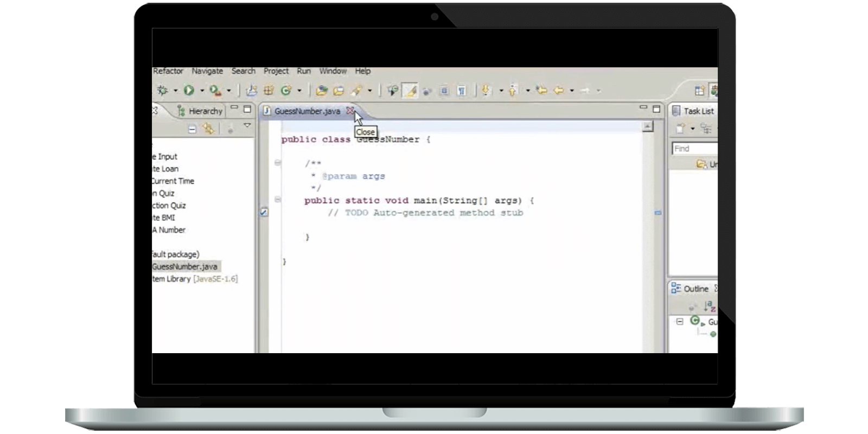Click the Back navigation arrow icon
This screenshot has width=868, height=434.
coord(558,91)
